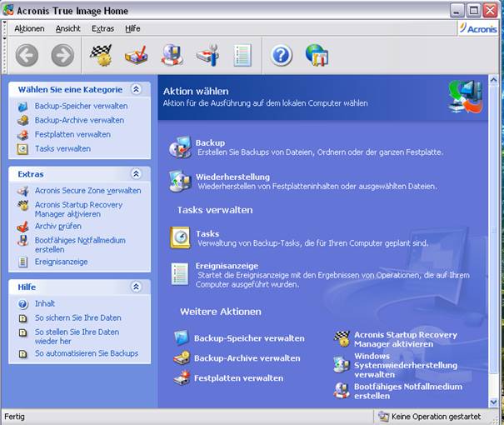
Task: Click the 'Fertig' status bar text
Action: coord(14,417)
